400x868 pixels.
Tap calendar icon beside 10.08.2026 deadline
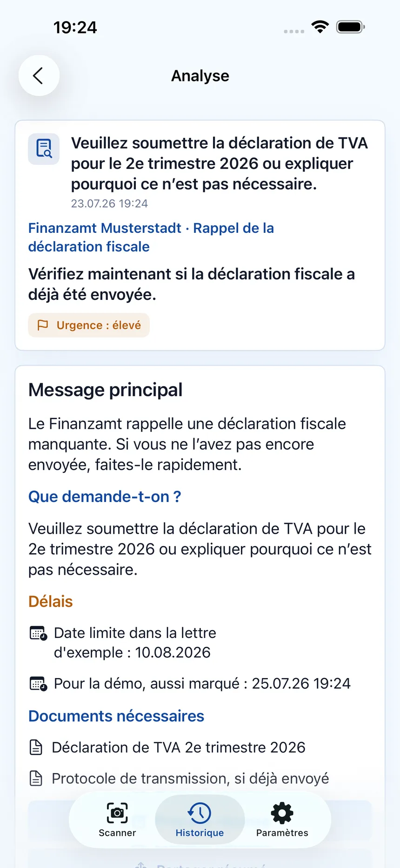click(x=38, y=633)
